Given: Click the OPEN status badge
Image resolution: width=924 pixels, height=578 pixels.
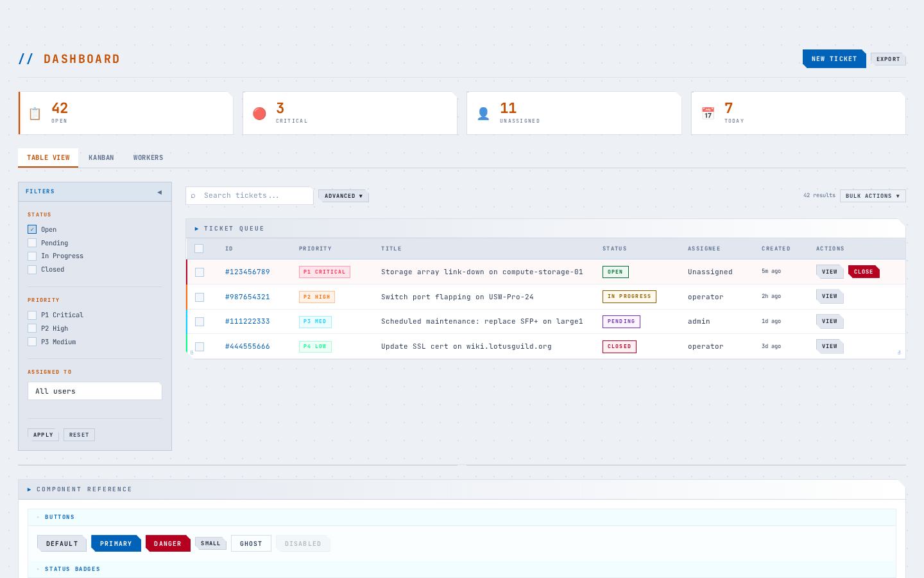Looking at the screenshot, I should 615,272.
